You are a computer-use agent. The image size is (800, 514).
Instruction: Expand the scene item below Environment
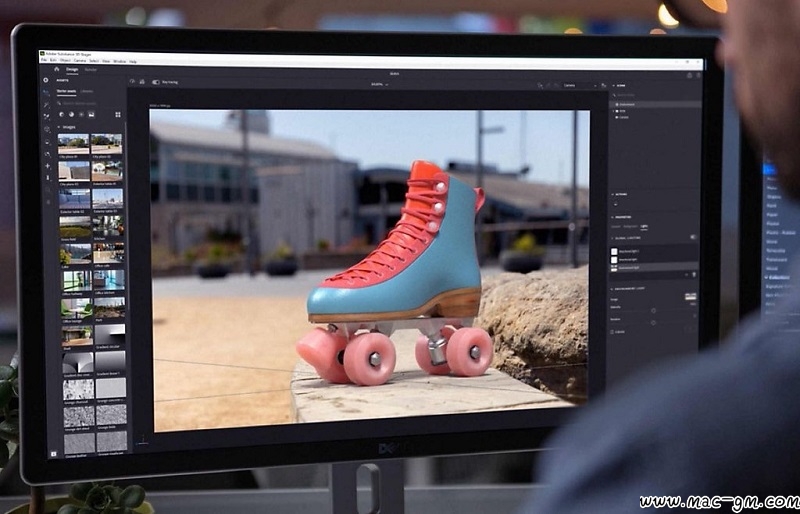(x=613, y=111)
